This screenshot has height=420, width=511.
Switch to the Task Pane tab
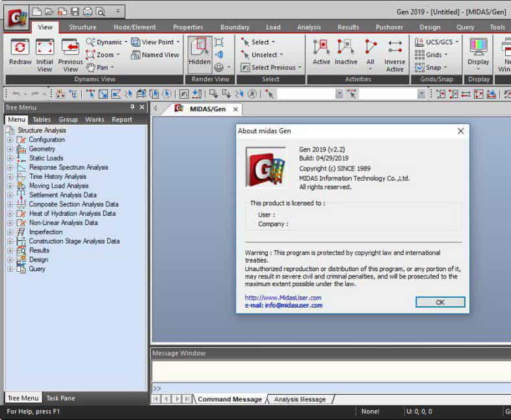(x=60, y=398)
